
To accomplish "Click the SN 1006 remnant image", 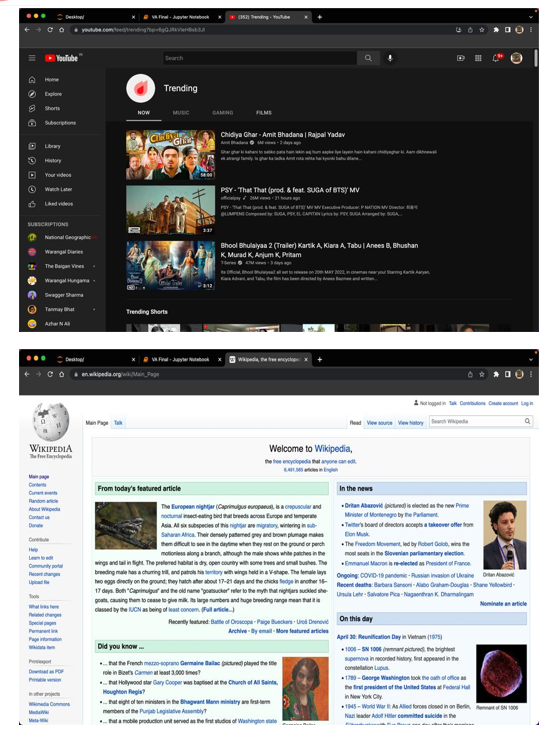I will point(501,674).
